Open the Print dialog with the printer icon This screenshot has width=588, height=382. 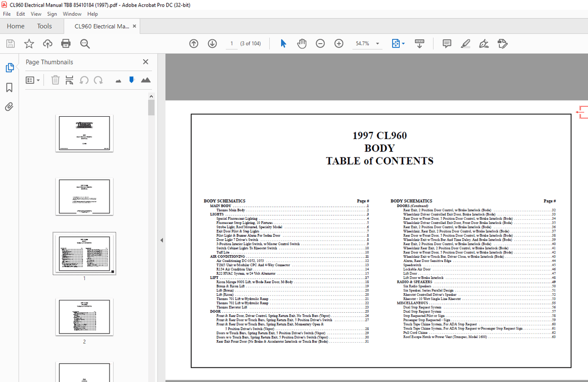coord(65,43)
